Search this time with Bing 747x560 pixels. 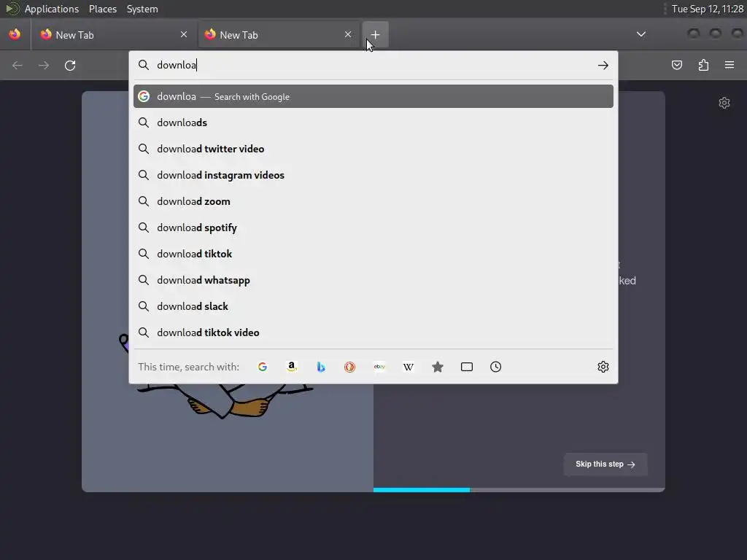click(x=321, y=367)
